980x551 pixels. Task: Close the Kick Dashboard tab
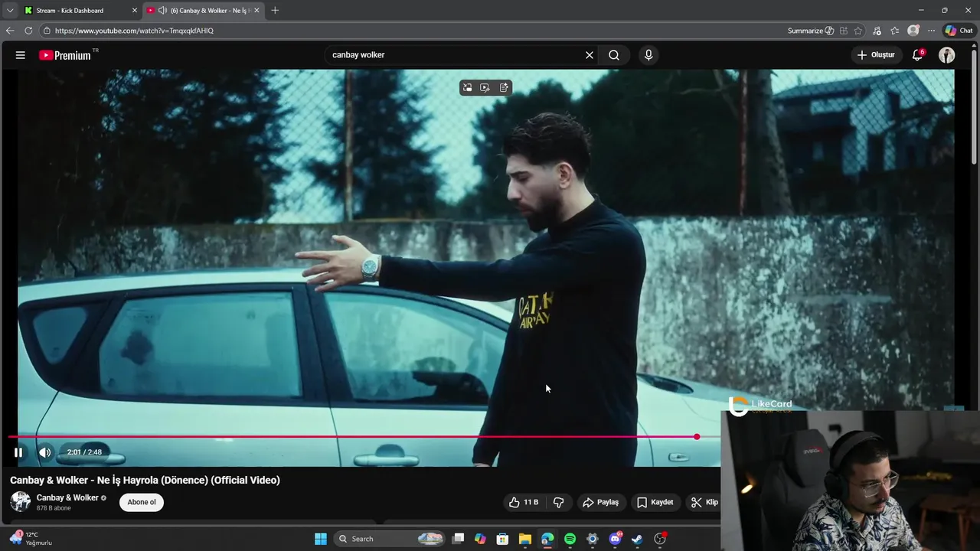click(x=135, y=10)
